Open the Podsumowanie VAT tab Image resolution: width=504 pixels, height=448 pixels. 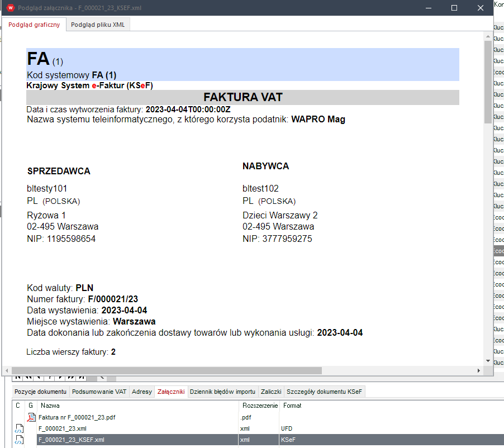pyautogui.click(x=99, y=392)
